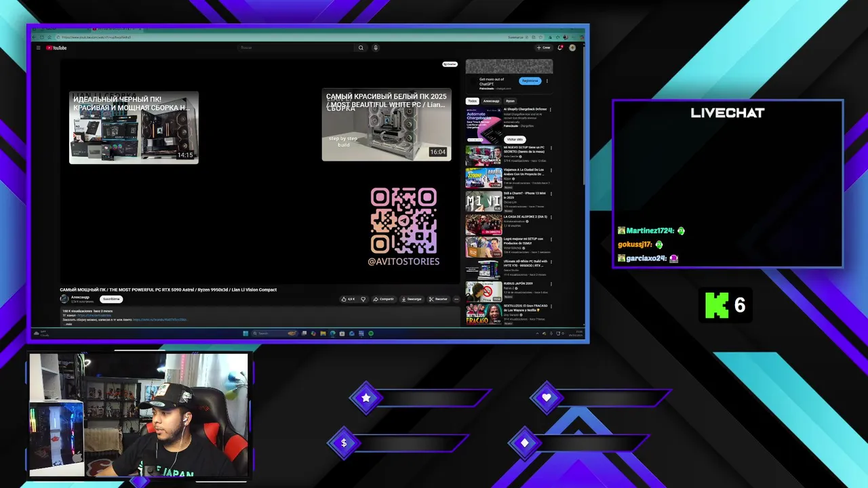The height and width of the screenshot is (488, 868).
Task: Open Mi NUEVO SETUP recommended video
Action: pos(484,157)
